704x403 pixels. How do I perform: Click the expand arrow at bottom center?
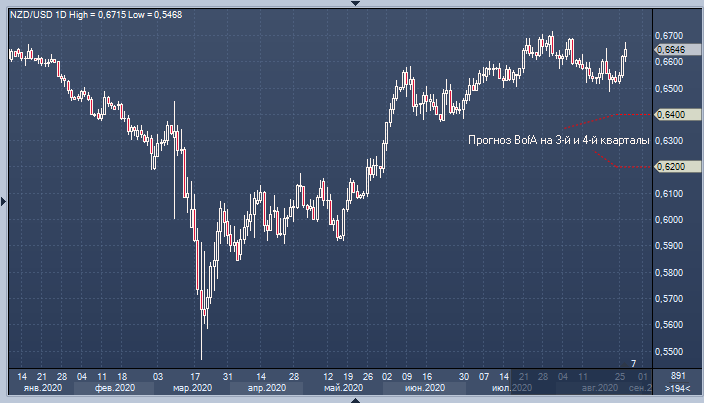[x=352, y=399]
